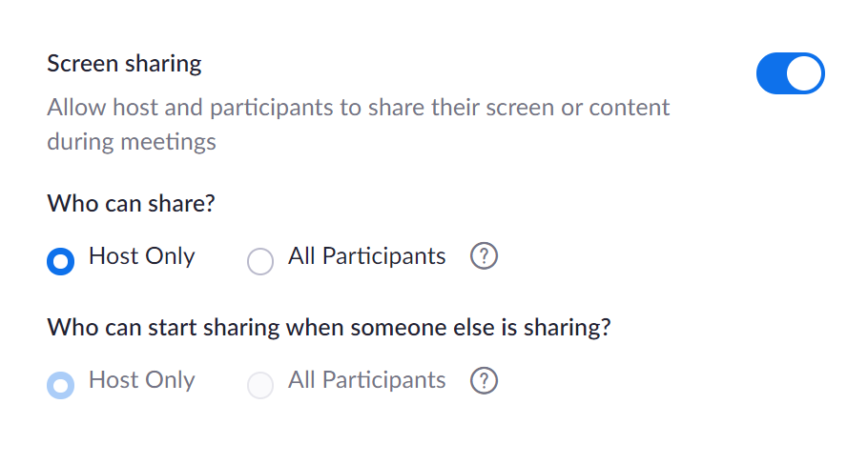
Task: Open help icon for sharing while someone else shares
Action: [x=484, y=381]
